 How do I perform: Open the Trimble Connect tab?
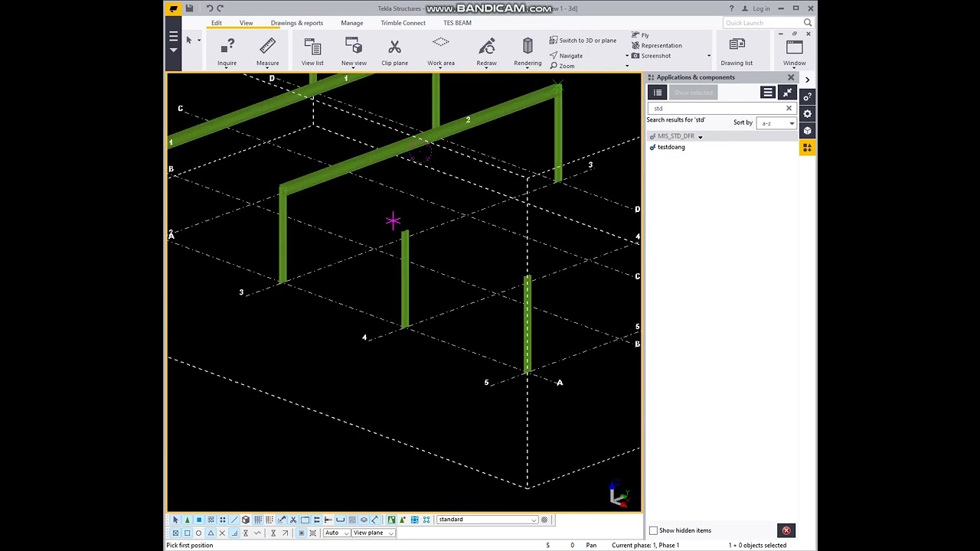click(403, 23)
